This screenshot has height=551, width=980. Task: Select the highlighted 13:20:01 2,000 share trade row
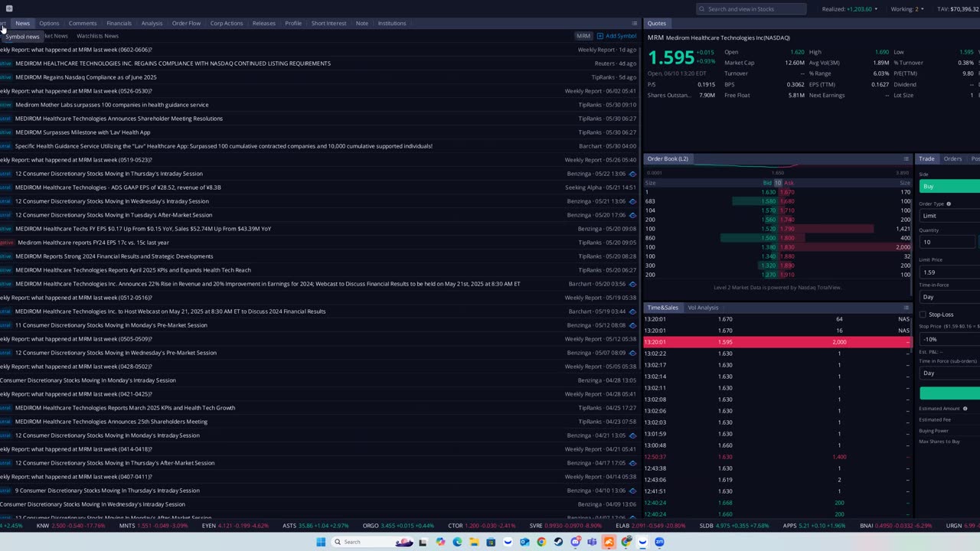tap(777, 342)
